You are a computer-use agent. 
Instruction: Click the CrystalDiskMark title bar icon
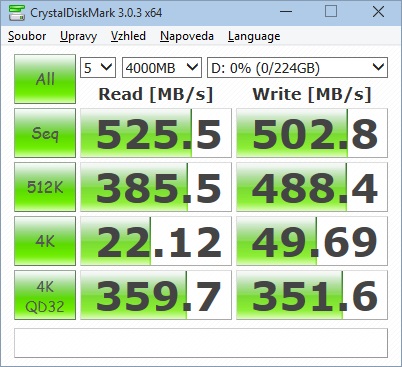17,13
